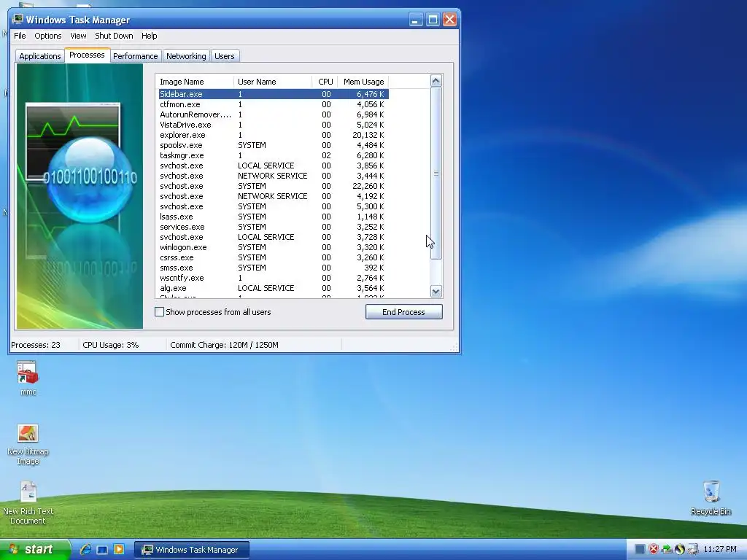
Task: Toggle Show processes from all users checkbox
Action: pos(160,312)
